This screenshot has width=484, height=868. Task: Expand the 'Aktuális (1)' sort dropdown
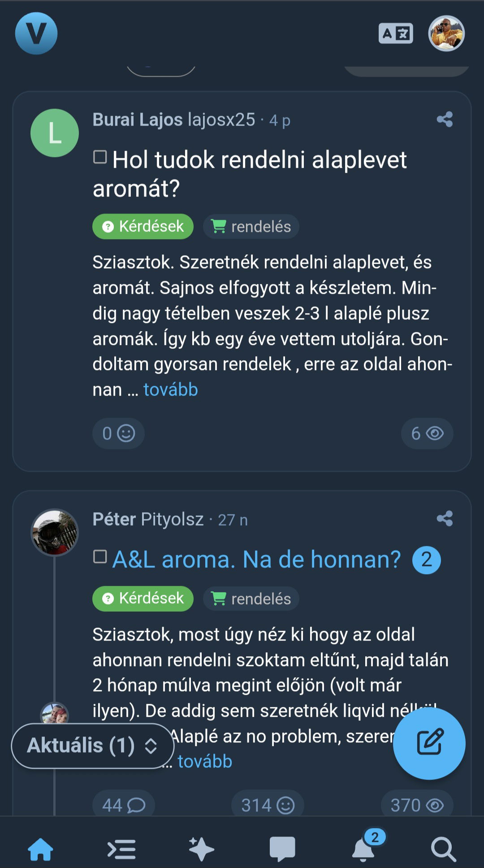[92, 746]
